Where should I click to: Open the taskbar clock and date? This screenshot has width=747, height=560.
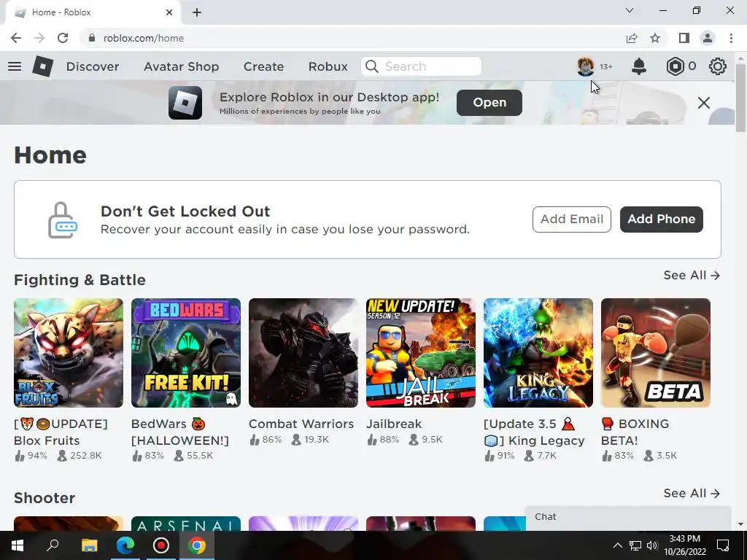(x=684, y=545)
